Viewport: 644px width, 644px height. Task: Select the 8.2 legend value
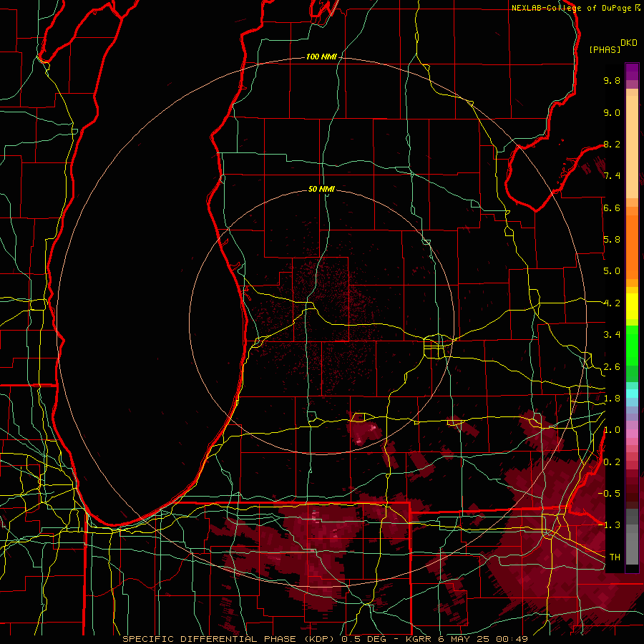(x=612, y=144)
